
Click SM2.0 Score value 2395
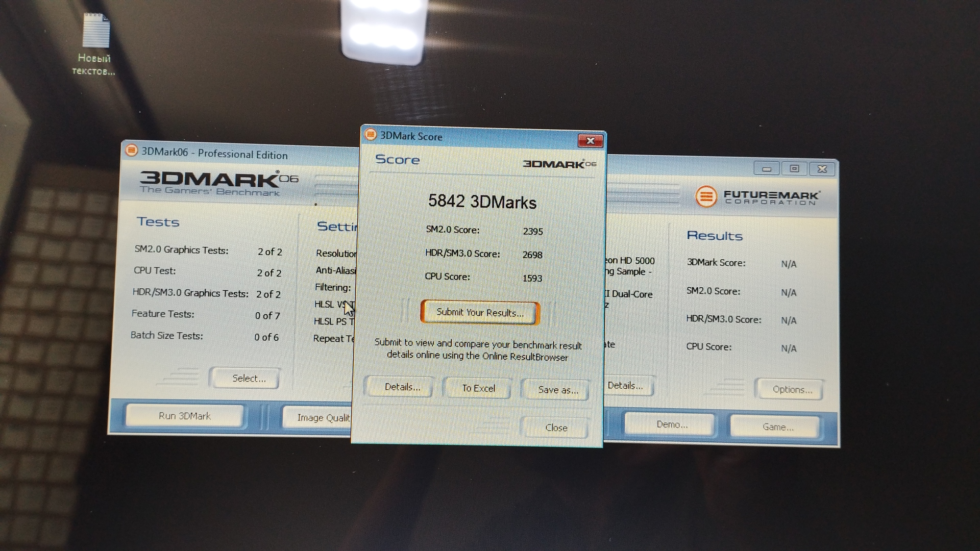[x=532, y=231]
